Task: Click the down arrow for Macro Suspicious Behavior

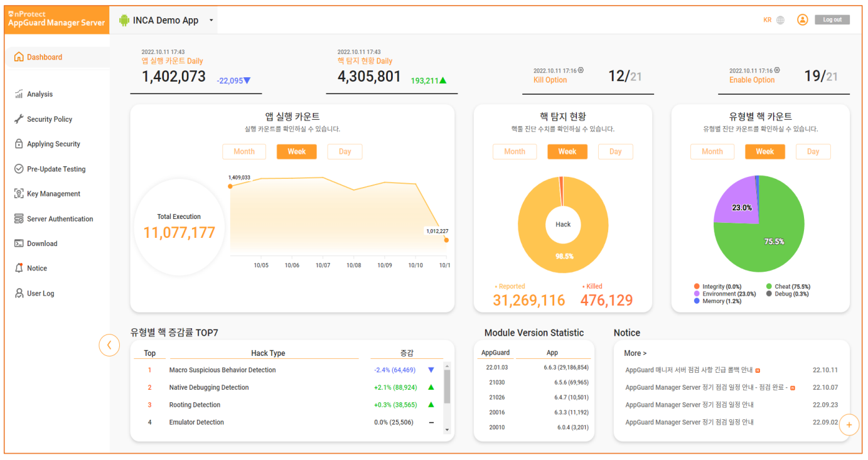Action: [431, 370]
